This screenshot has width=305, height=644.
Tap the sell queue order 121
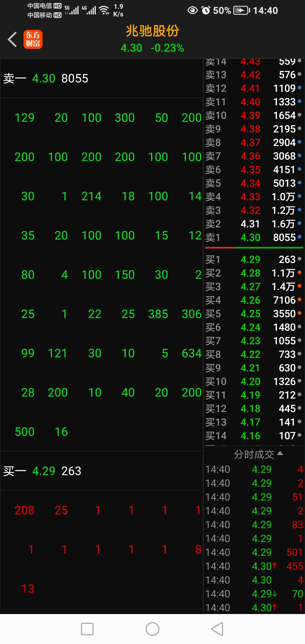coord(58,353)
